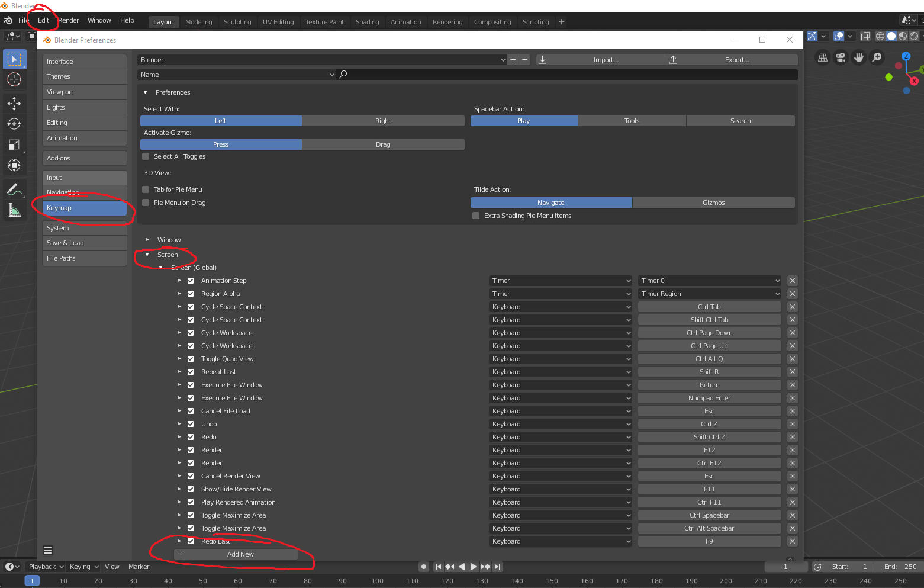
Task: Activate the Rotate tool
Action: pos(14,124)
